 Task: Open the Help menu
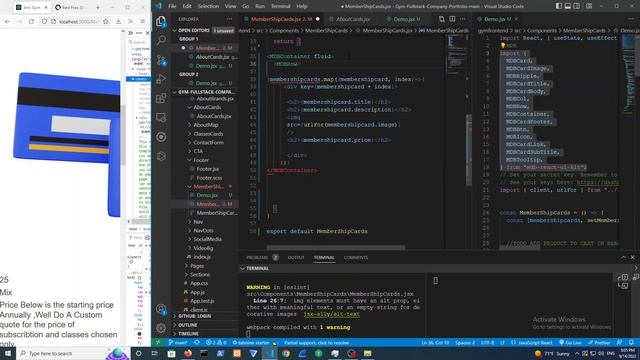coord(302,6)
